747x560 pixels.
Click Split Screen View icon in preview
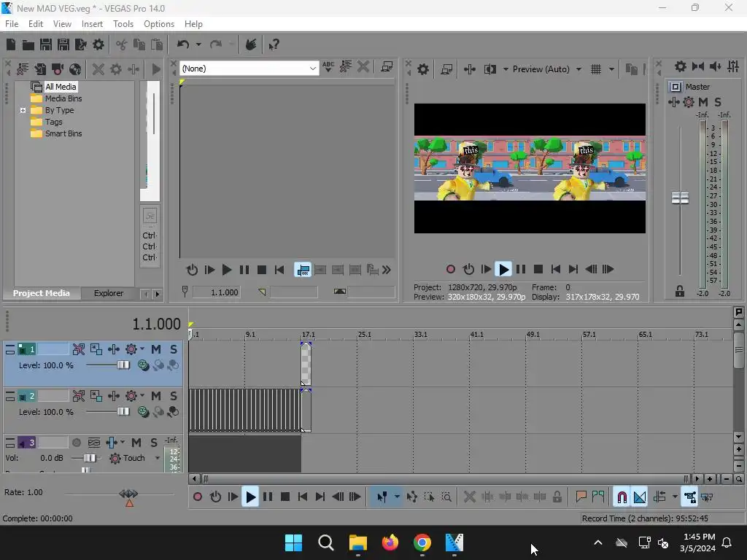coord(489,69)
